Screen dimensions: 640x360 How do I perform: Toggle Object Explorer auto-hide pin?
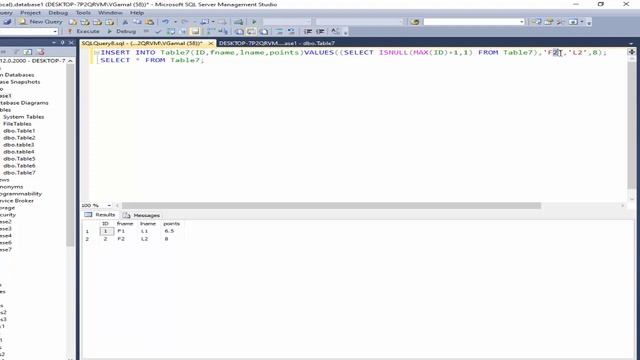point(62,42)
